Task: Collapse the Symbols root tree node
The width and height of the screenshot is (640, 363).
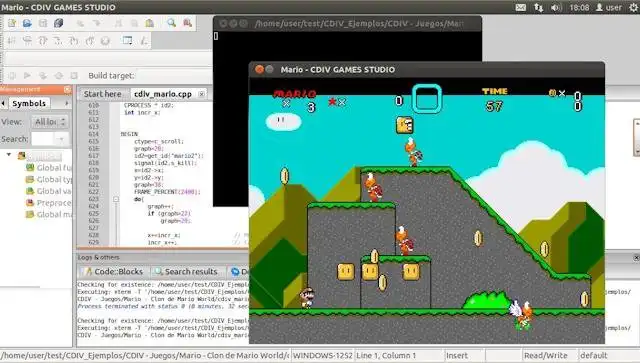Action: click(9, 155)
